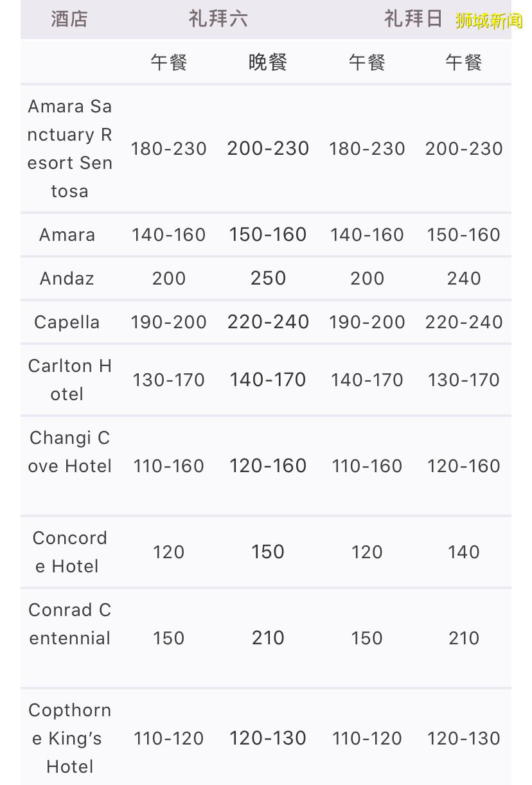
Task: Click the yellow 狮城新闻 watermark
Action: click(489, 21)
